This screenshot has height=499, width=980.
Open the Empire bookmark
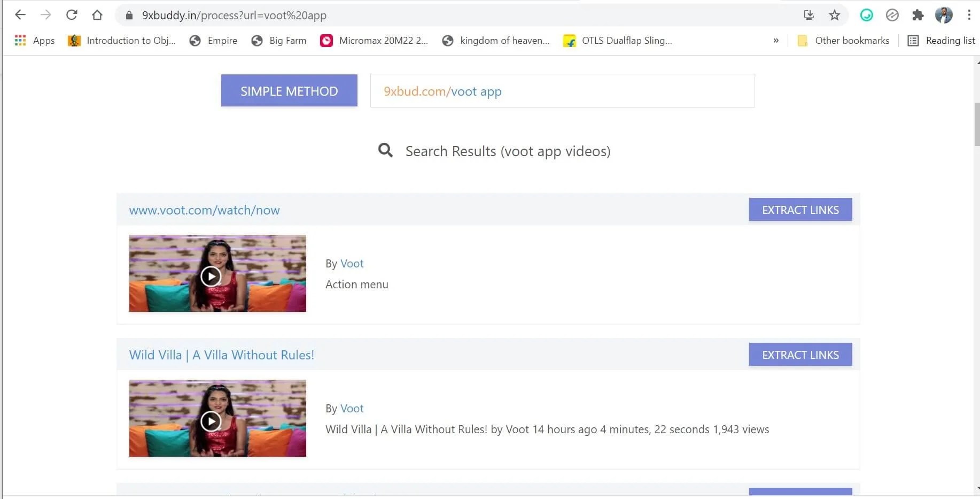[214, 41]
